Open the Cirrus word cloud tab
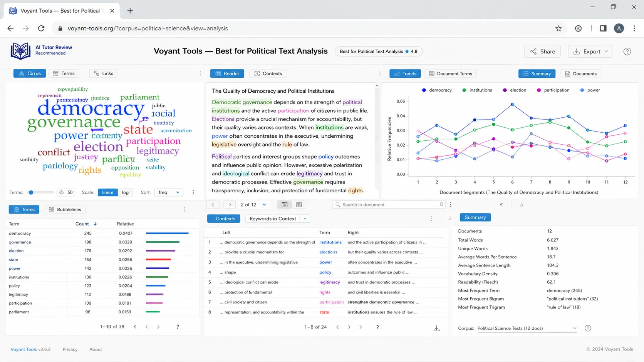Viewport: 644px width, 362px height. 30,73
